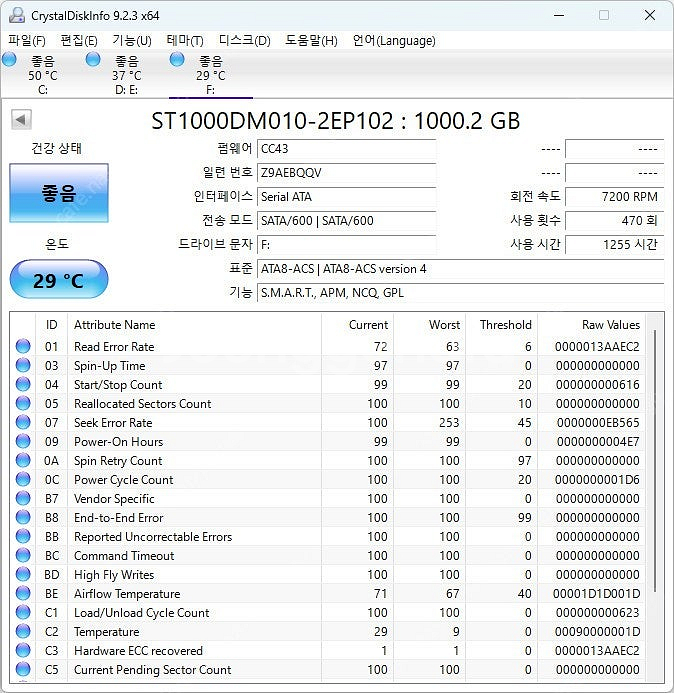The width and height of the screenshot is (674, 693).
Task: Click the 29 °C temperature button
Action: [x=59, y=280]
